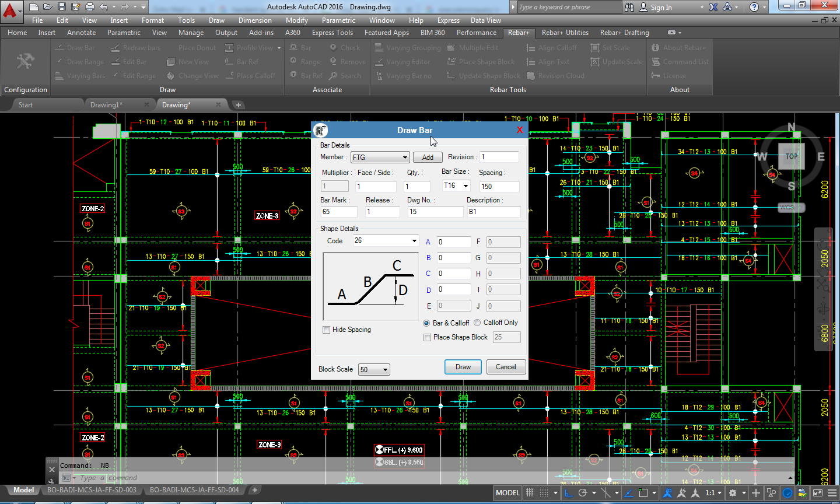
Task: Click the Add button beside Member
Action: point(428,157)
